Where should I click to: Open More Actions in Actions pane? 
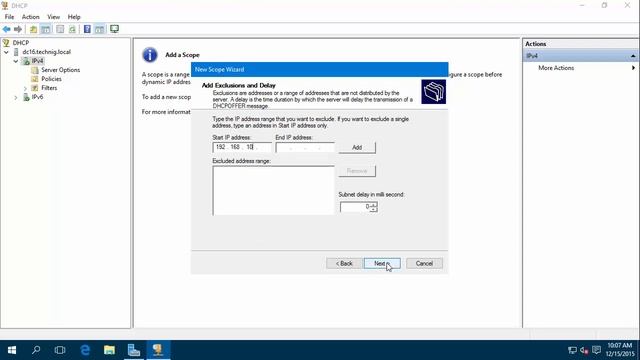(x=556, y=68)
